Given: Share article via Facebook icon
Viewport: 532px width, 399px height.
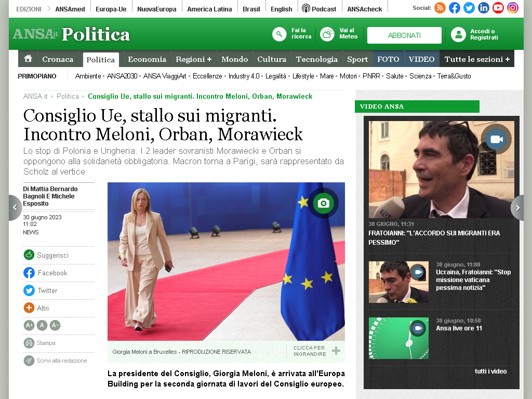Looking at the screenshot, I should (x=29, y=273).
